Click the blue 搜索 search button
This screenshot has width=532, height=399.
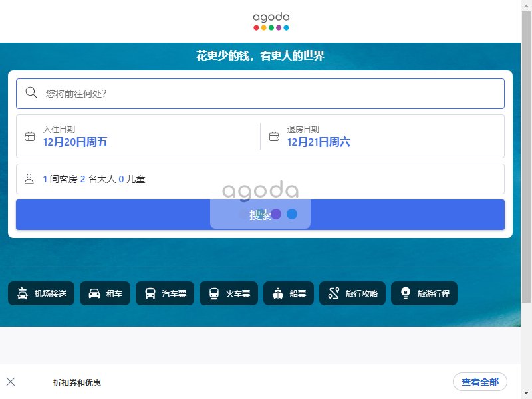[x=260, y=215]
